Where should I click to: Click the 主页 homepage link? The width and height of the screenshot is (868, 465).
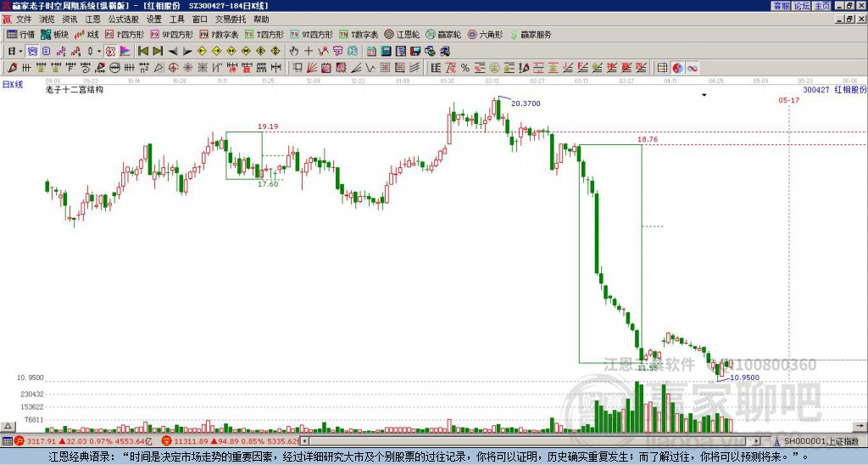click(822, 6)
